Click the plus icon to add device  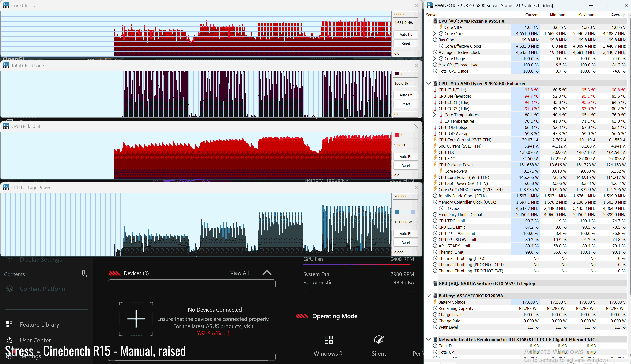[x=136, y=319]
